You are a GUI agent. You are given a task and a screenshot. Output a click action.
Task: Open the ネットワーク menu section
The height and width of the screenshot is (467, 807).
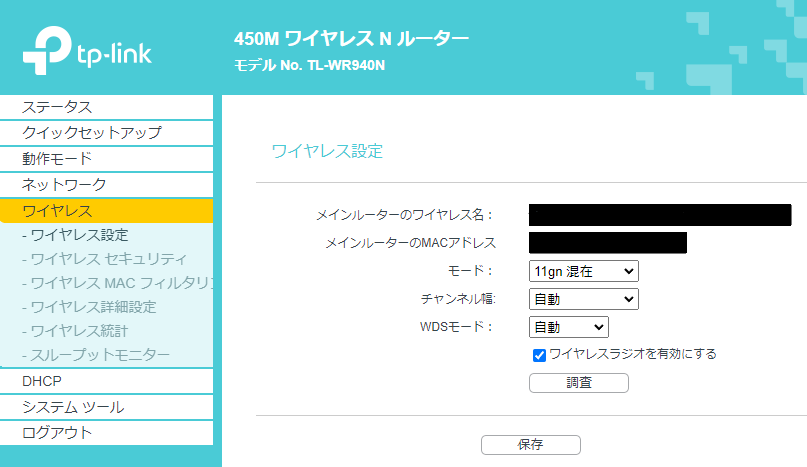coord(107,184)
